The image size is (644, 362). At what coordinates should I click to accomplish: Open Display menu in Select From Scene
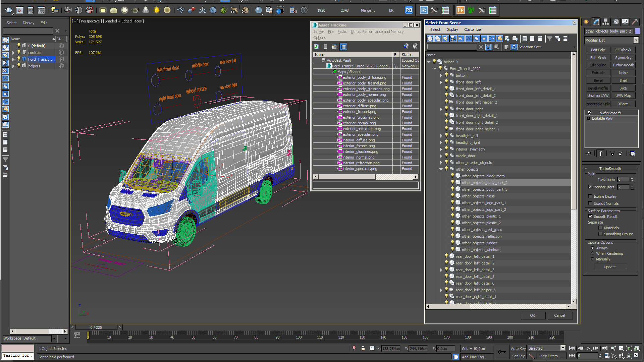[452, 29]
